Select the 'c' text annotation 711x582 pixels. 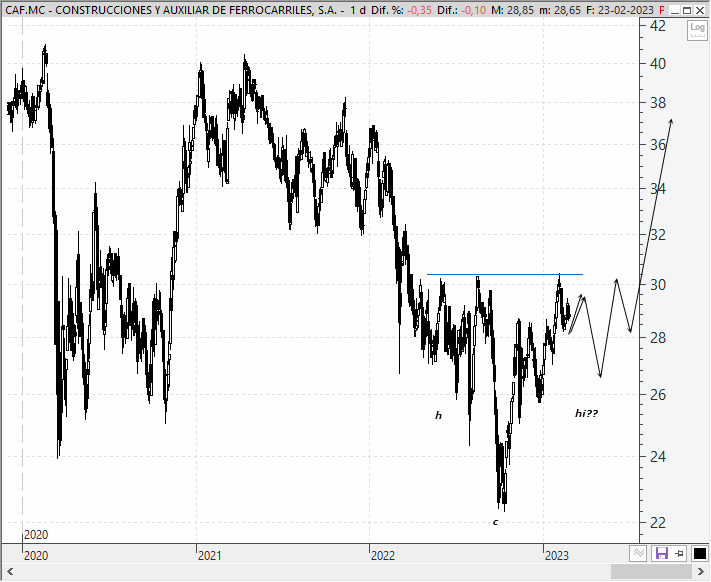496,522
